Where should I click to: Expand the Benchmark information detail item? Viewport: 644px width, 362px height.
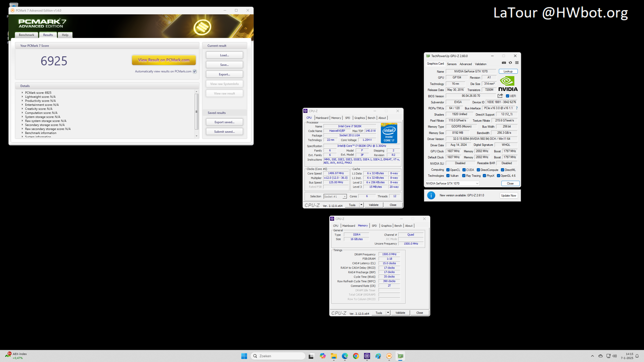(x=22, y=133)
